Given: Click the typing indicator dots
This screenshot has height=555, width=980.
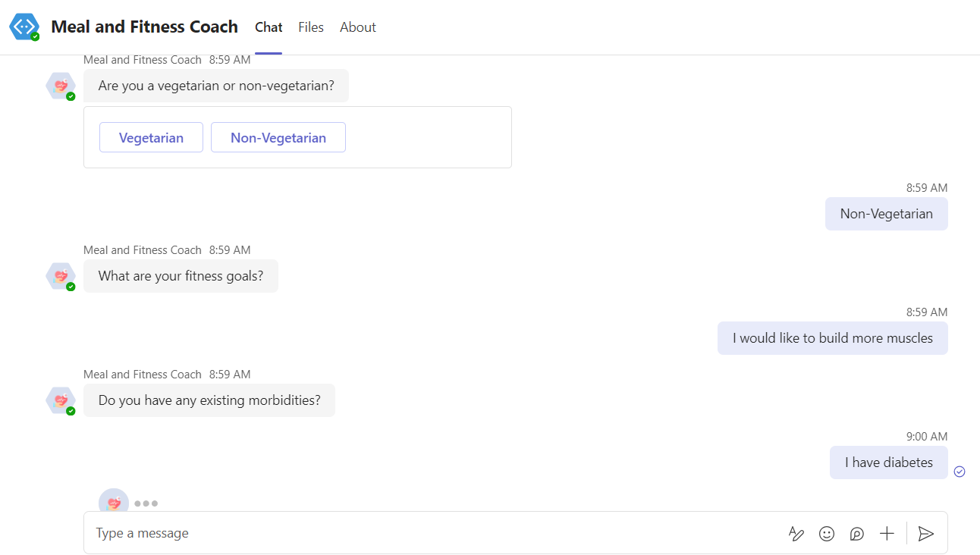Looking at the screenshot, I should [148, 503].
